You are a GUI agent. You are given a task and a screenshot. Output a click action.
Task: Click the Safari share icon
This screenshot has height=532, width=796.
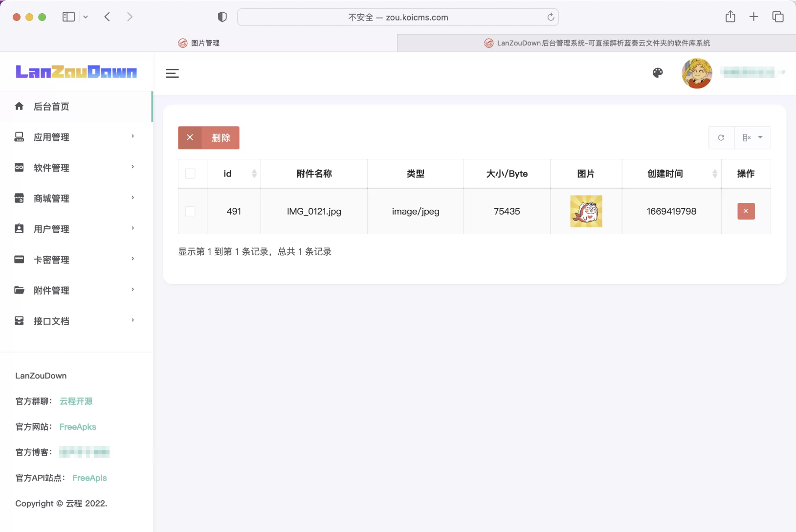[x=730, y=17]
